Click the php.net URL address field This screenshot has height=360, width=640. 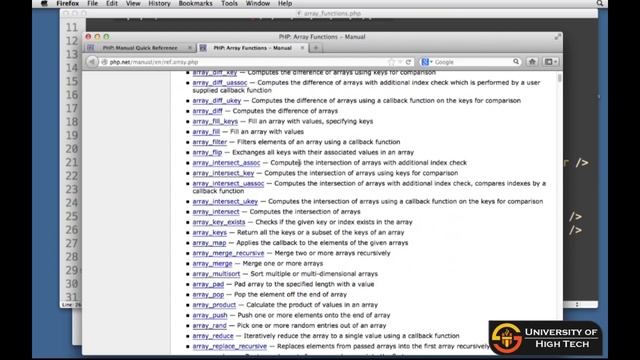click(245, 62)
